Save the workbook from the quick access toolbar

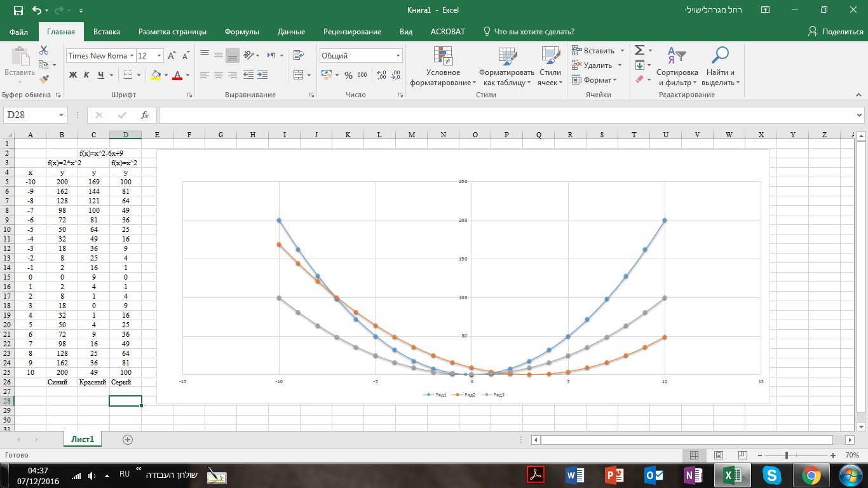pyautogui.click(x=18, y=10)
